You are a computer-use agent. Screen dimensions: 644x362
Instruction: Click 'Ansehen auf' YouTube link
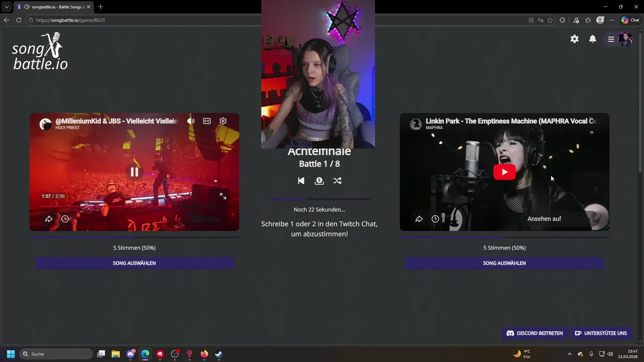[x=544, y=219]
